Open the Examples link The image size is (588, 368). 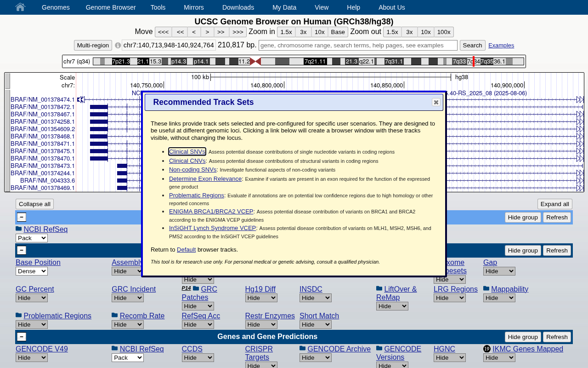[x=501, y=45]
